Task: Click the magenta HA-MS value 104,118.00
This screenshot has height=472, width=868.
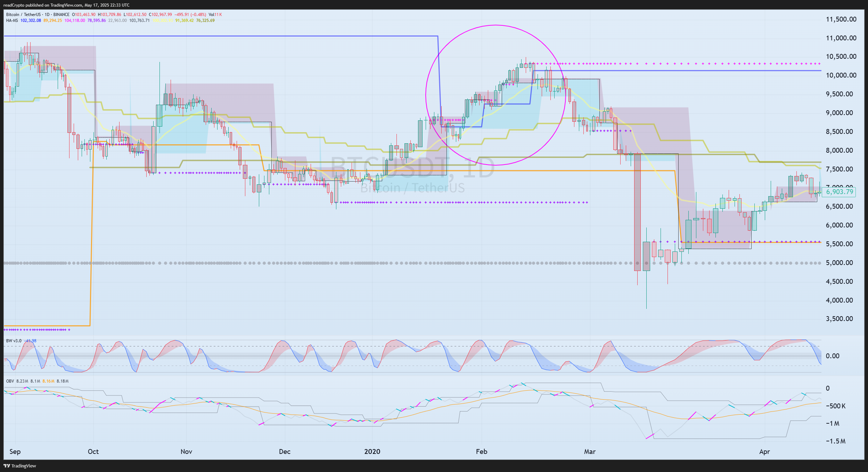Action: [x=75, y=21]
